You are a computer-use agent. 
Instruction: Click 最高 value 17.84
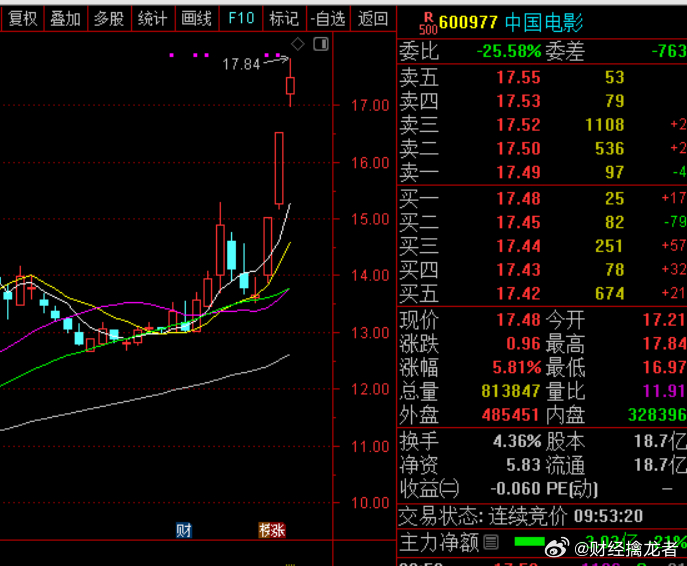point(664,343)
